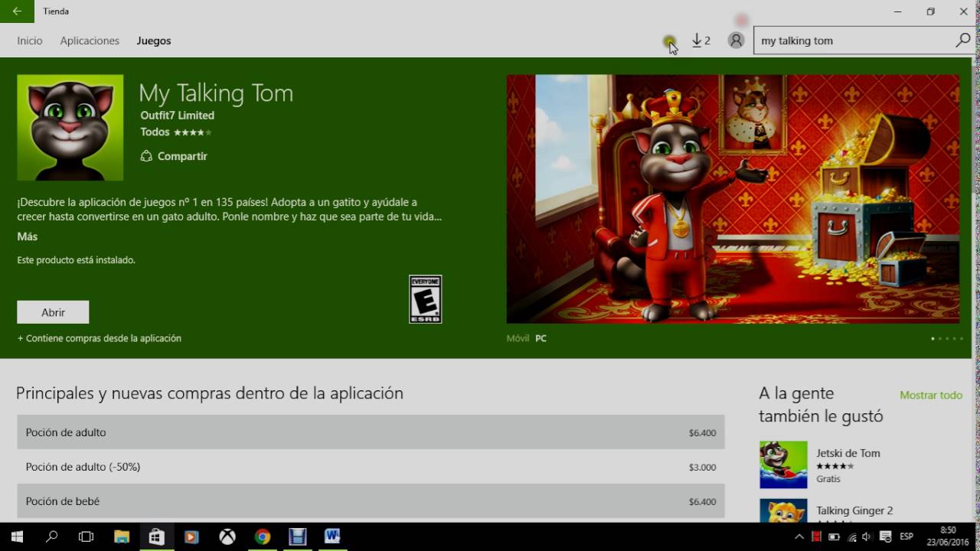This screenshot has width=980, height=551.
Task: Open the media player taskbar icon
Action: (191, 536)
